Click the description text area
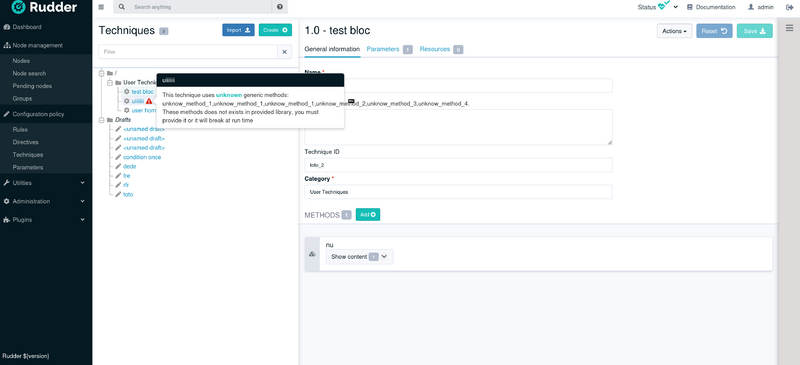This screenshot has width=800, height=365. click(x=458, y=127)
